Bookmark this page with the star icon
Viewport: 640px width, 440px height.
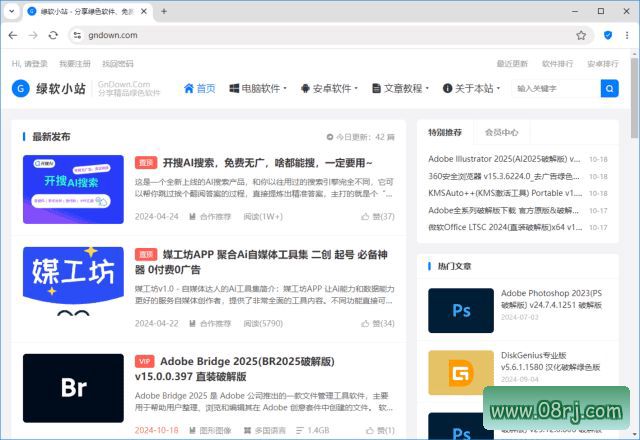pyautogui.click(x=581, y=35)
